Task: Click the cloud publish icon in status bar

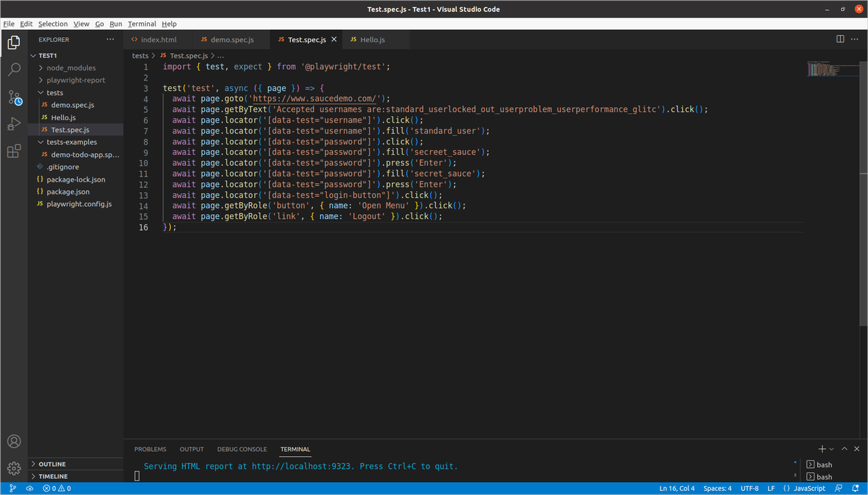Action: click(x=30, y=488)
